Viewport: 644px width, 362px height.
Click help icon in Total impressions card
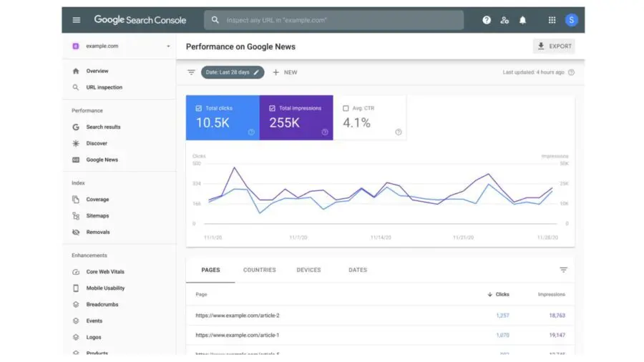325,132
